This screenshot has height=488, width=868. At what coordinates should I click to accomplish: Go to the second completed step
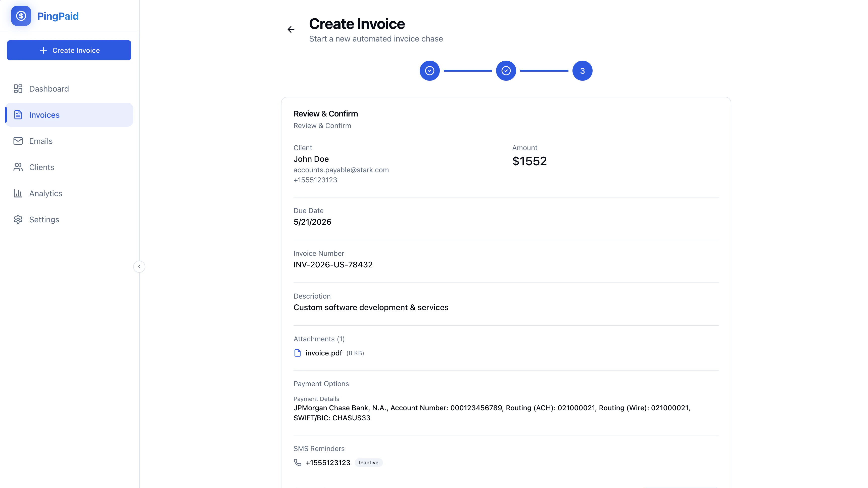[x=506, y=71]
